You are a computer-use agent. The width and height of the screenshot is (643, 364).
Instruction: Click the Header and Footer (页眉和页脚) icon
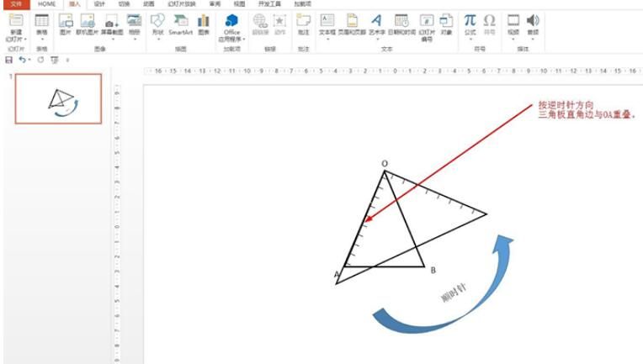(352, 20)
